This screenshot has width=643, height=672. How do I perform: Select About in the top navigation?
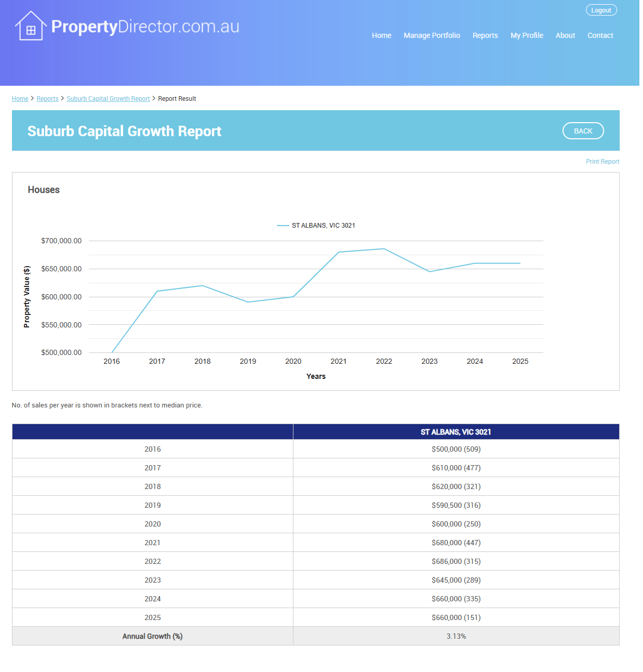coord(565,35)
